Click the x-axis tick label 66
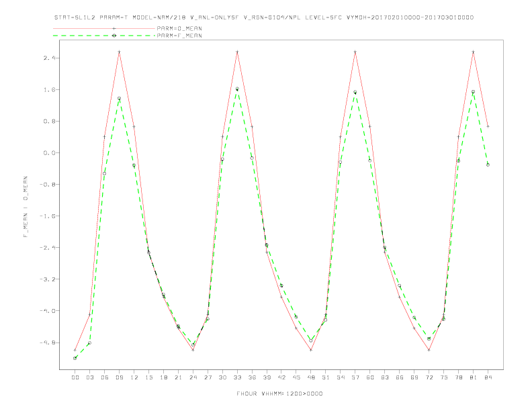 (400, 377)
